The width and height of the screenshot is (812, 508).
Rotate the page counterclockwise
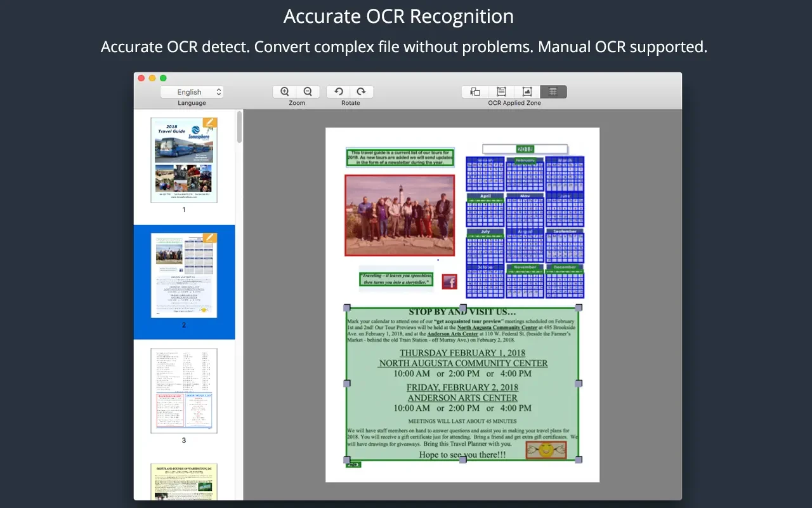pos(339,91)
